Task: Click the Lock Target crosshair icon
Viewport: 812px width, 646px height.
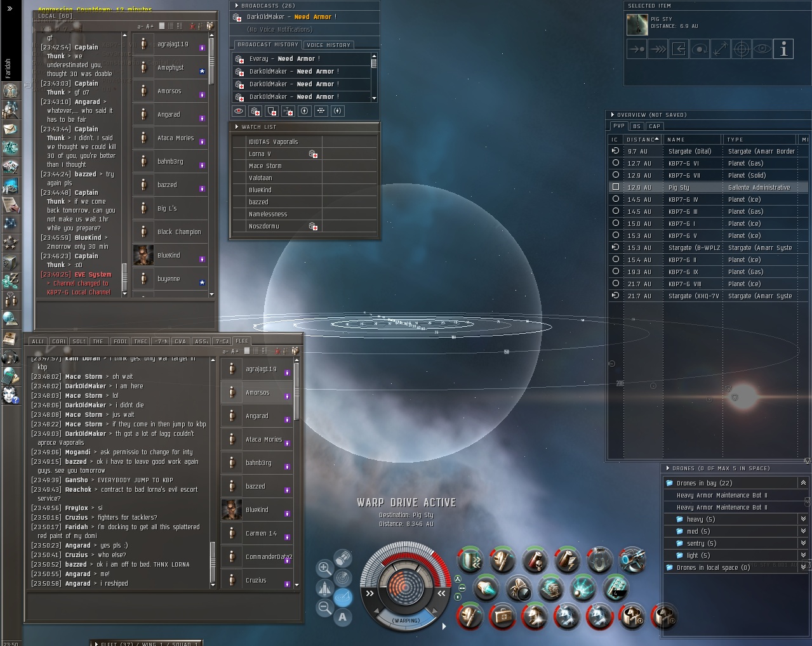Action: [742, 49]
